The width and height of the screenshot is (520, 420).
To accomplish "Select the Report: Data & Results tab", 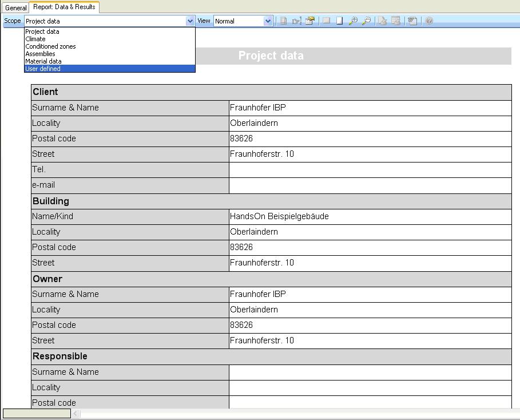I will 64,7.
